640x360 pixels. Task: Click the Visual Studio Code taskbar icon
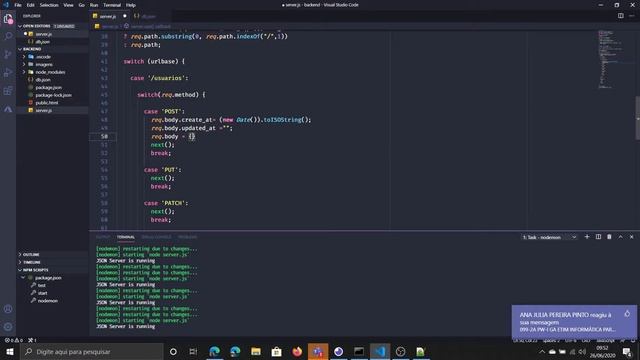coord(380,351)
